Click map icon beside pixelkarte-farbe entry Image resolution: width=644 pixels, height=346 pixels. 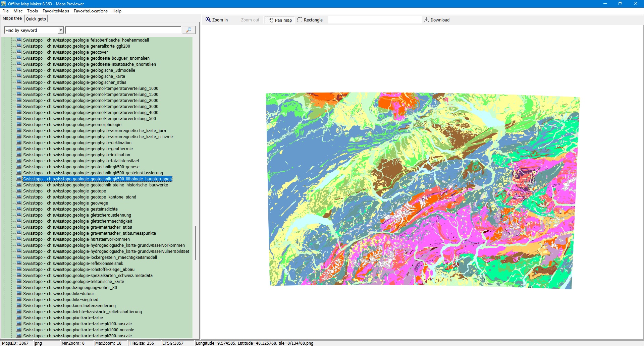click(x=19, y=318)
